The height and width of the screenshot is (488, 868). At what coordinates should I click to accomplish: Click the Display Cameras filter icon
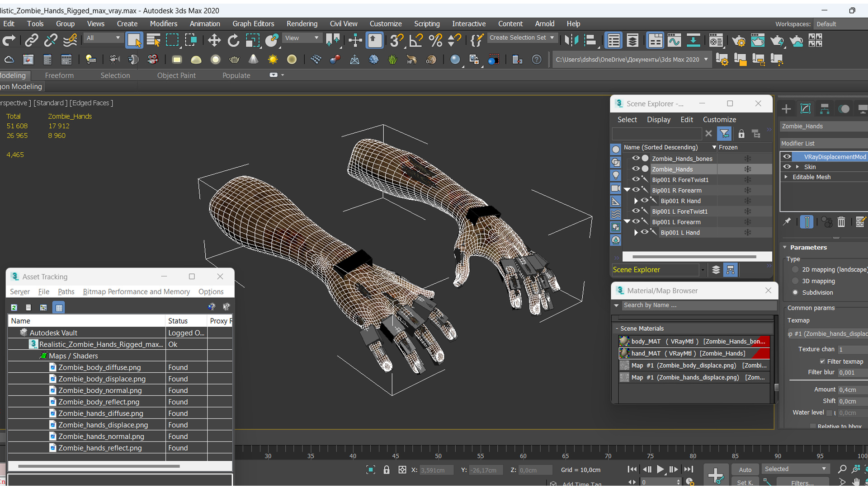[616, 188]
